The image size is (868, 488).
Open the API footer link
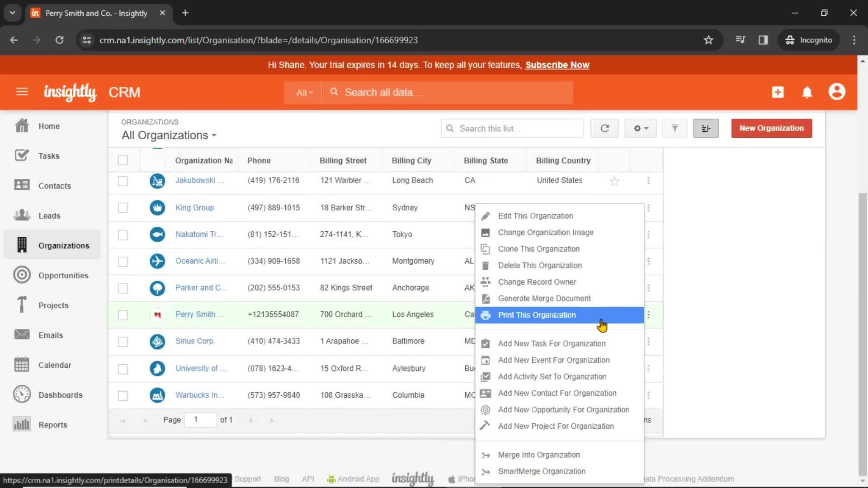click(x=308, y=479)
